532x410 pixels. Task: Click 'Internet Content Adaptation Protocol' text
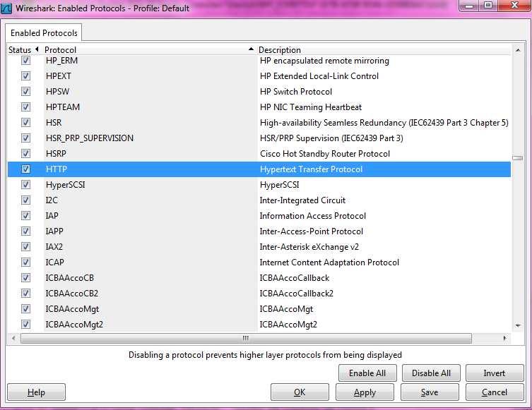(329, 263)
